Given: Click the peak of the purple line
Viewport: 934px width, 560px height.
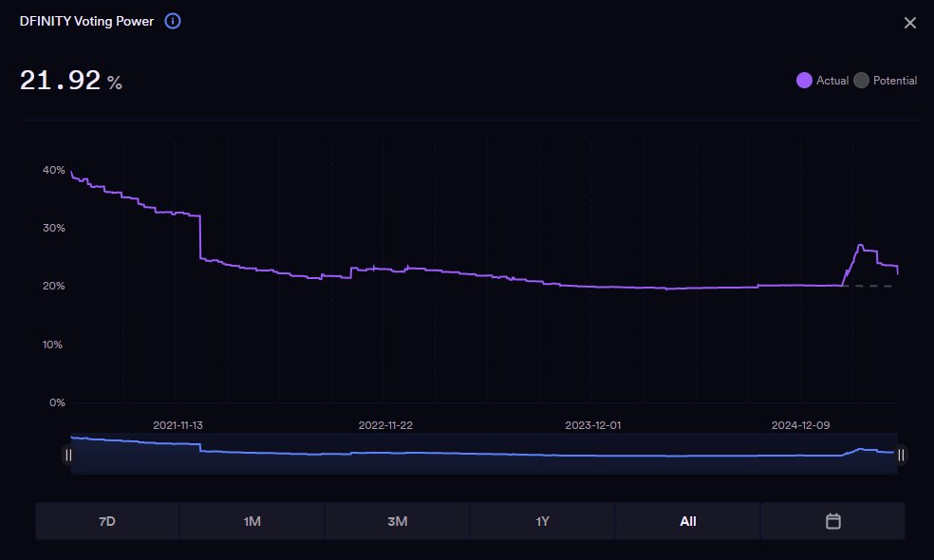Looking at the screenshot, I should coord(860,245).
